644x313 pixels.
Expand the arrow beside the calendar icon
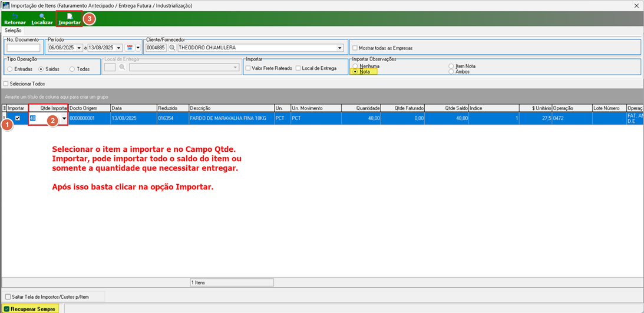pos(138,48)
